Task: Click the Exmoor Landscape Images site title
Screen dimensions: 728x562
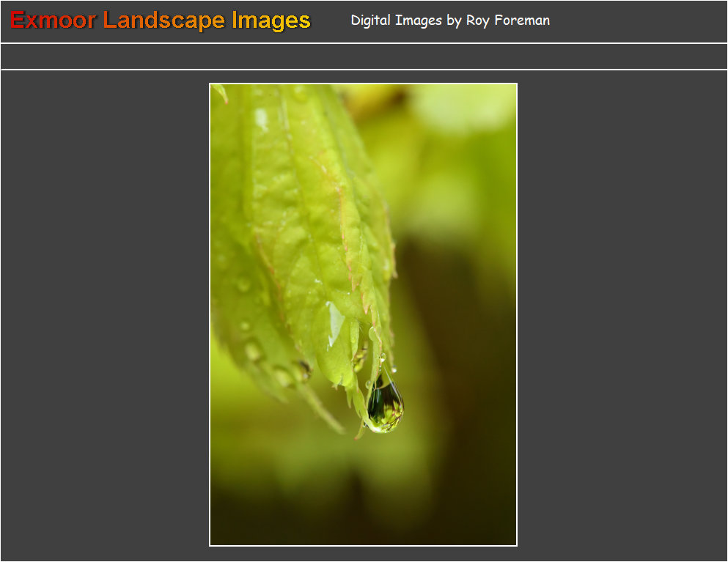Action: tap(160, 21)
